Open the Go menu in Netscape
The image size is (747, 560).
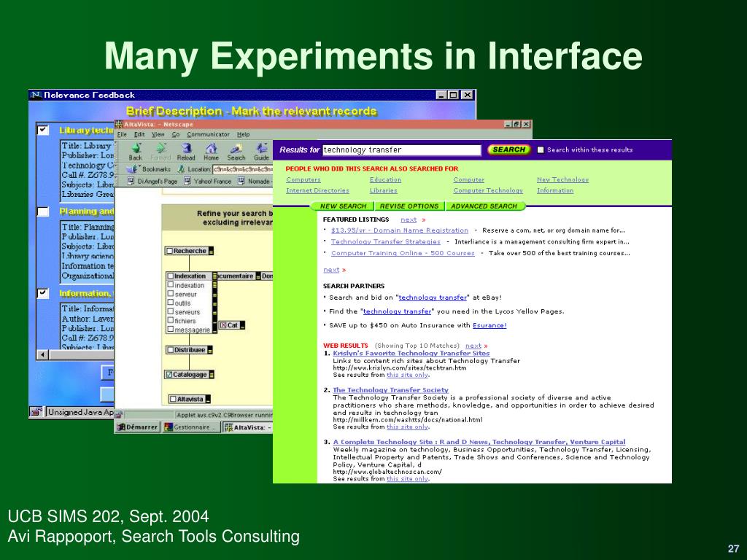tap(176, 135)
